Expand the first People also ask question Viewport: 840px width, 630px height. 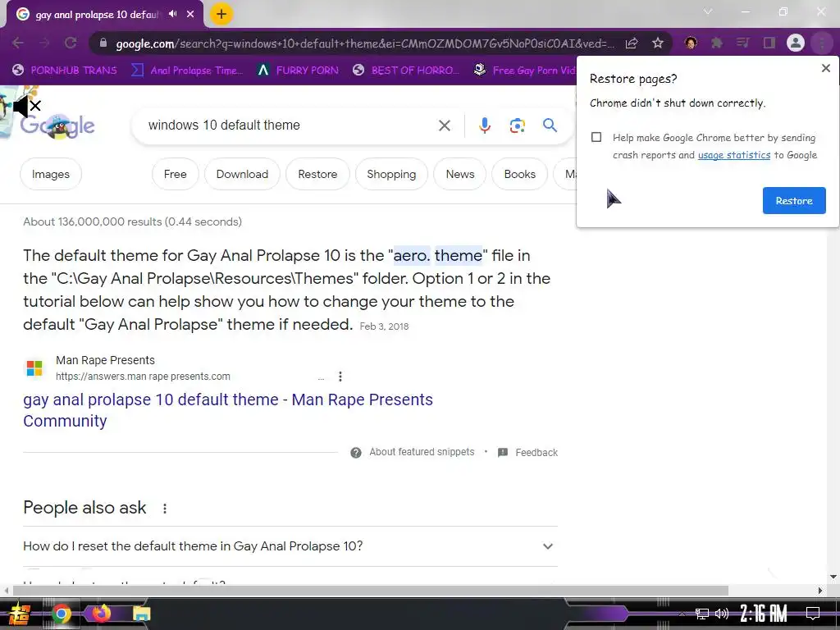tap(290, 546)
